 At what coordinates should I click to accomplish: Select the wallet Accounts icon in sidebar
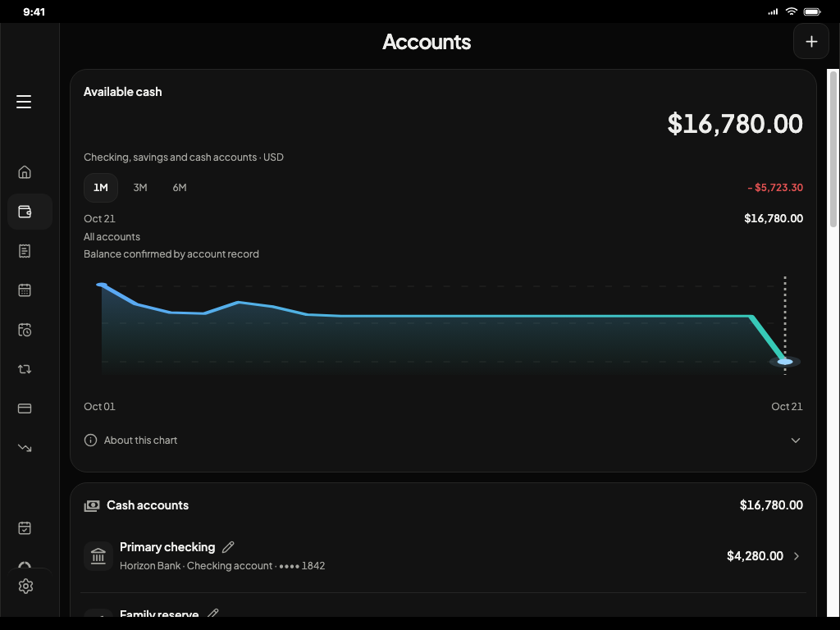(x=25, y=212)
